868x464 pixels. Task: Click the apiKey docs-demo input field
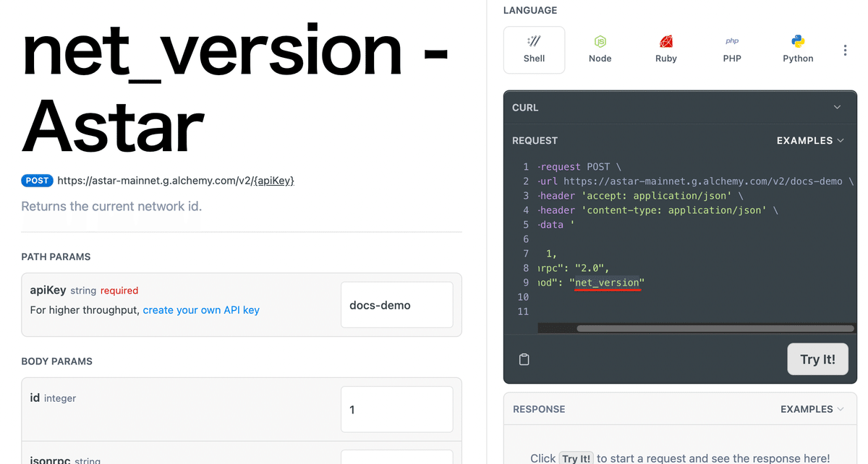click(x=397, y=305)
